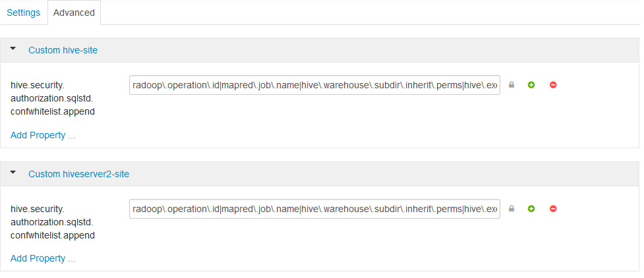This screenshot has width=644, height=278.
Task: Click green plus icon in Custom hiveserver2-site
Action: click(531, 209)
